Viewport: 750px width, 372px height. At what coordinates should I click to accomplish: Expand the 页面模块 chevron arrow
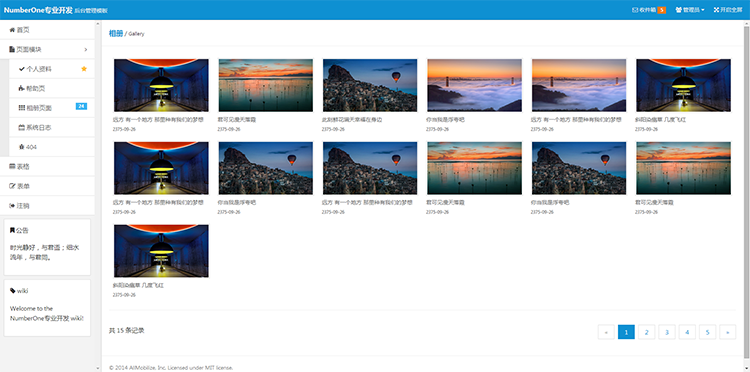click(x=86, y=50)
